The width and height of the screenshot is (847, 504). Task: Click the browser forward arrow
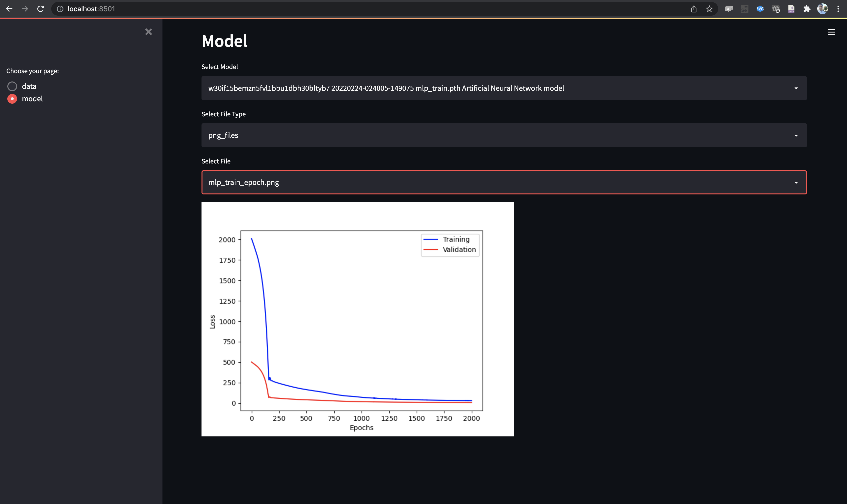click(25, 9)
